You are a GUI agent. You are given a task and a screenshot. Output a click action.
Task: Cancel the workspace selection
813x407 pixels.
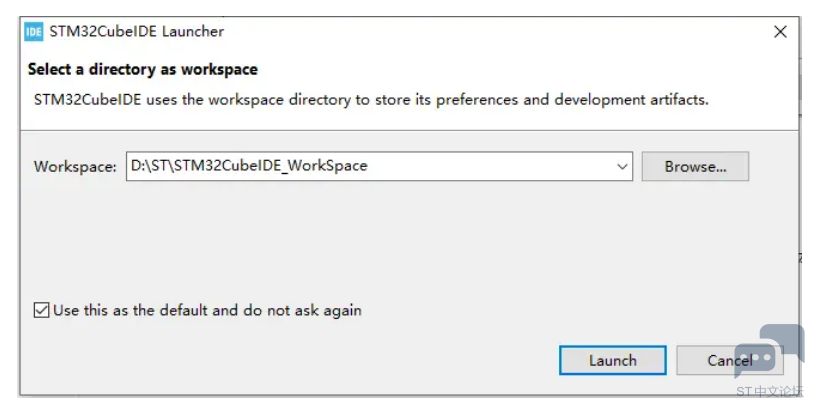coord(729,360)
